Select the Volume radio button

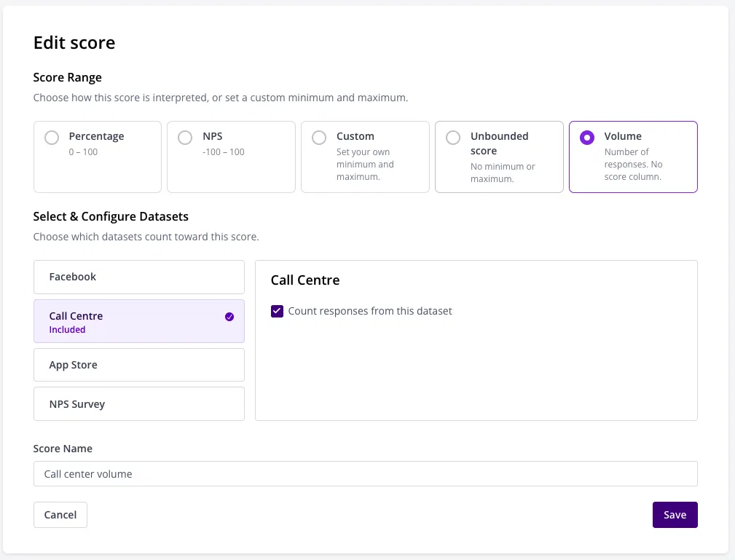coord(587,138)
